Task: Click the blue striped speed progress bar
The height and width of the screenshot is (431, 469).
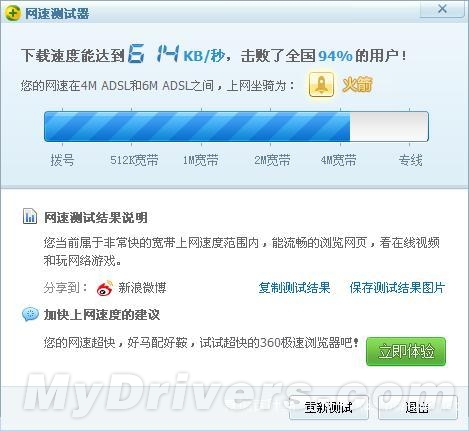Action: (236, 126)
